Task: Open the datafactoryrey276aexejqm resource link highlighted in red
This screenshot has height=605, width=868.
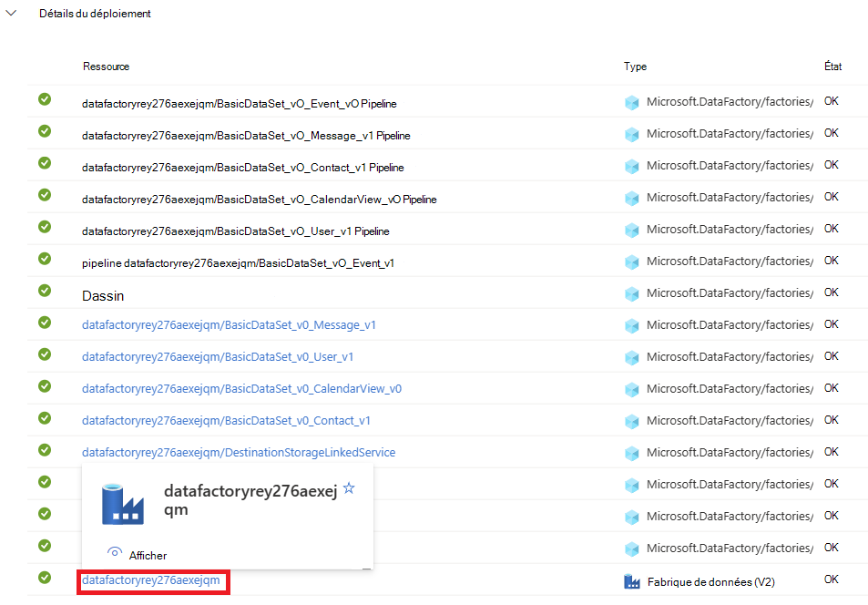Action: [151, 579]
